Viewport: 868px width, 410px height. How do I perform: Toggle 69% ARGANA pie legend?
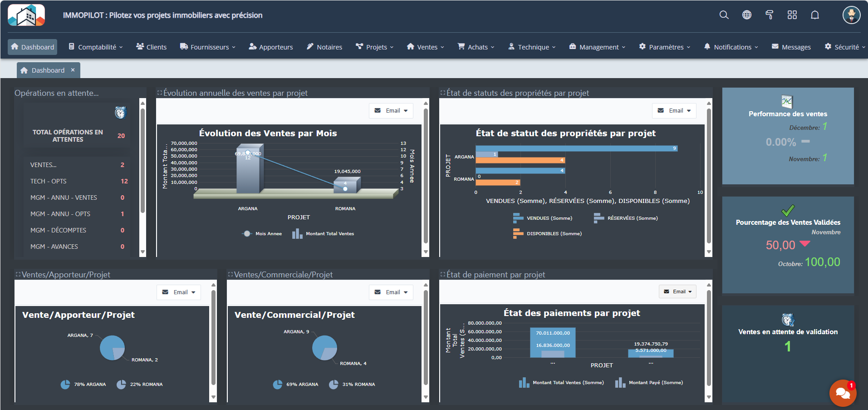(295, 385)
